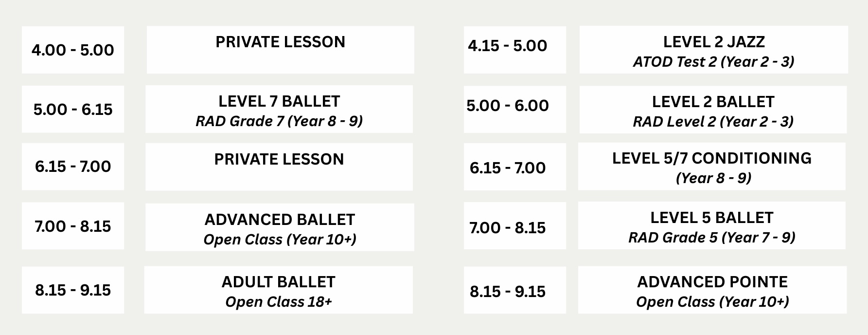Click the 4.00 - 5.00 time slot
The image size is (868, 335).
point(73,50)
